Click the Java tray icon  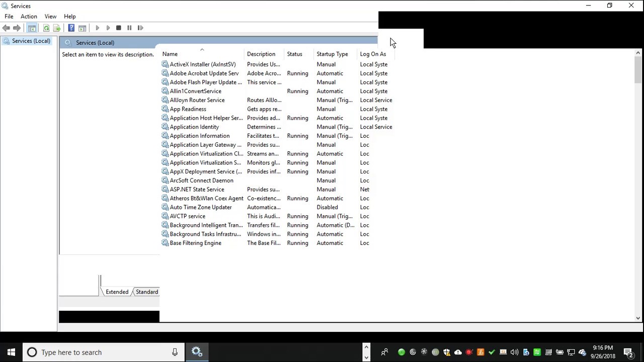[480, 352]
